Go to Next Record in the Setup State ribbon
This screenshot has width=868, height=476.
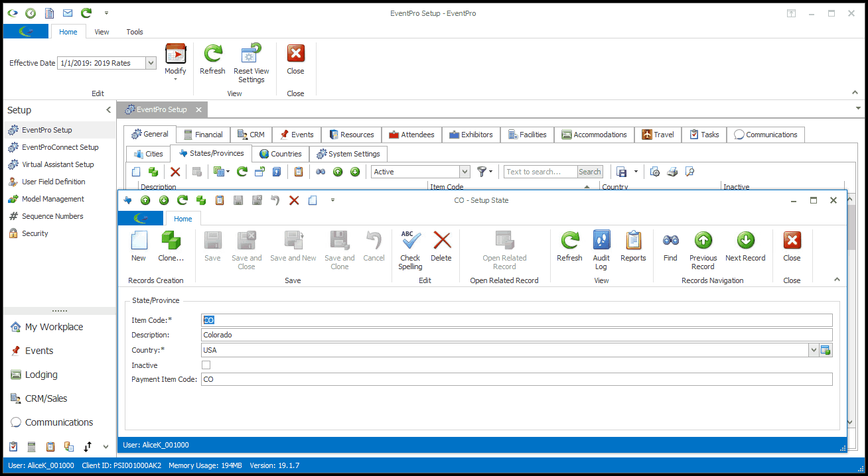[745, 246]
